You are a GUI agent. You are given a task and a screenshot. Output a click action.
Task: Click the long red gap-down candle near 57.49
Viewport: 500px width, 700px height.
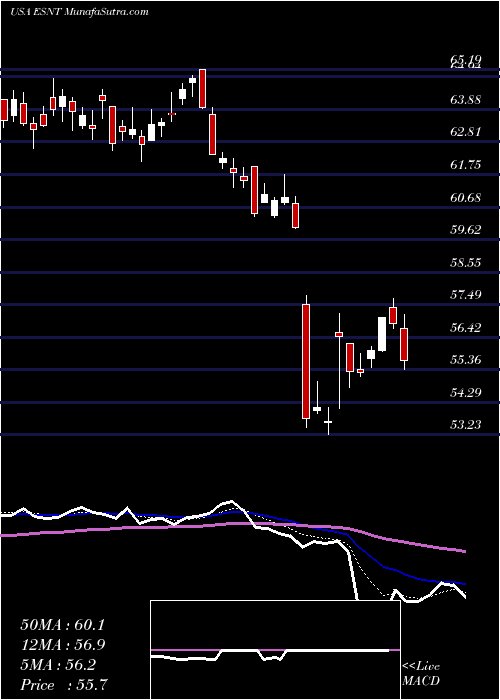point(306,361)
